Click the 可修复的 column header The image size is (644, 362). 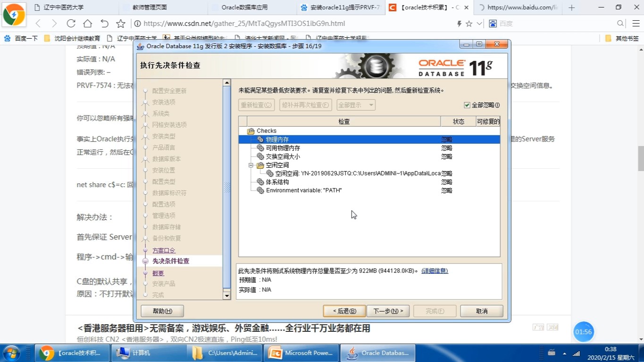(x=488, y=122)
